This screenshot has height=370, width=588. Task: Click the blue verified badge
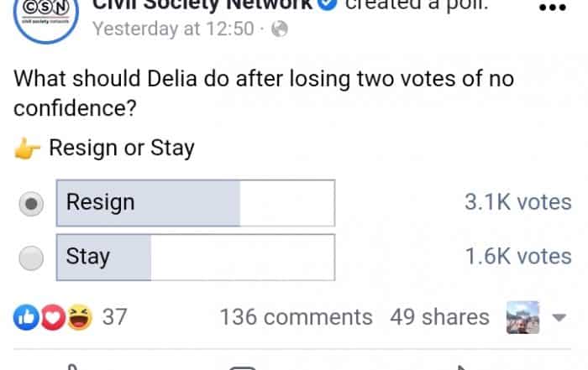pyautogui.click(x=328, y=4)
